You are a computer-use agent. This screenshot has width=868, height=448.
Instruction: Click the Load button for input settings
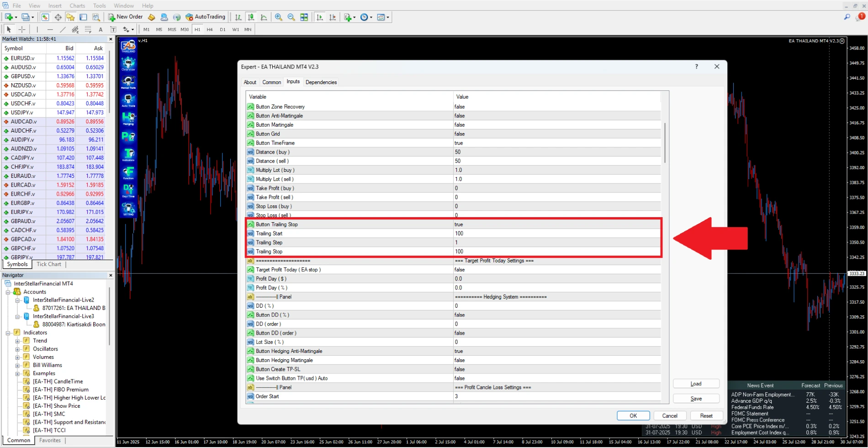point(696,384)
